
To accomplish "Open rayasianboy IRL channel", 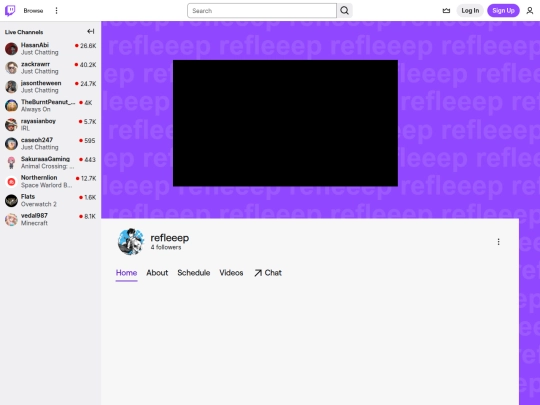I will 51,124.
